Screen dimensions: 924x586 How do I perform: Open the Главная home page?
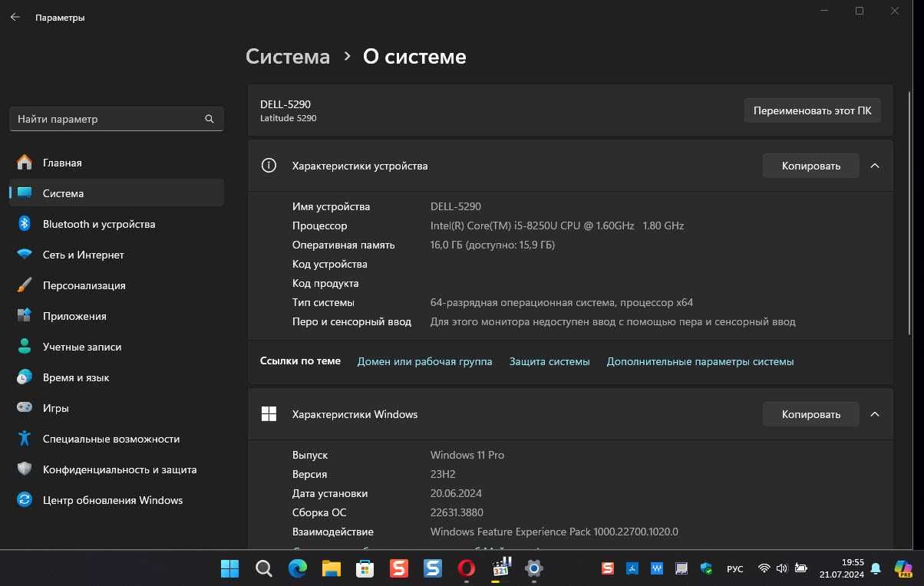point(117,163)
